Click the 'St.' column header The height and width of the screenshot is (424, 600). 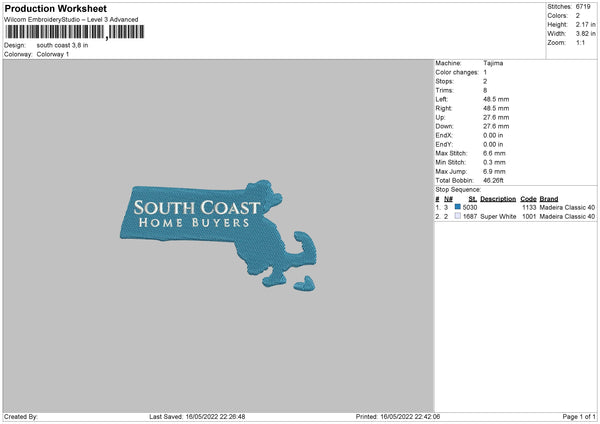(473, 199)
